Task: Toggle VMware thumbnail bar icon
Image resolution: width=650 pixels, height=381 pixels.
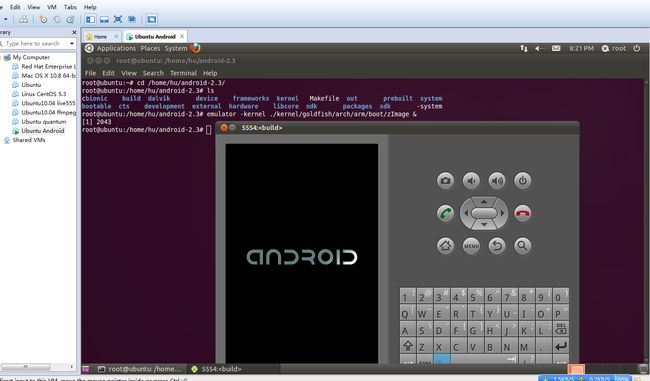Action: point(104,19)
